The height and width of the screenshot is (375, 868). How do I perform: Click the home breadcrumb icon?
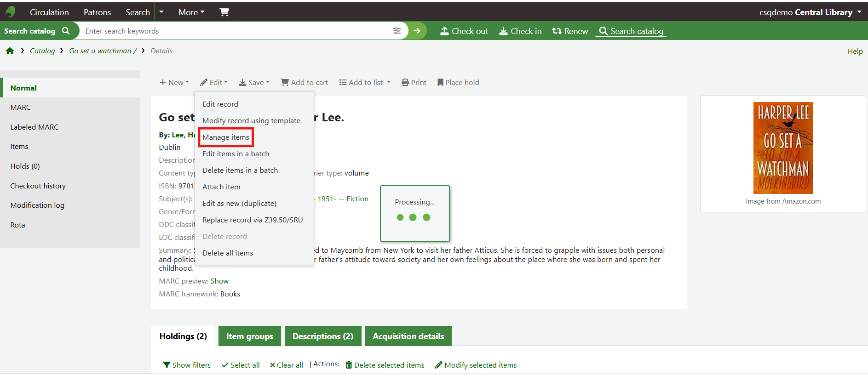[x=10, y=51]
